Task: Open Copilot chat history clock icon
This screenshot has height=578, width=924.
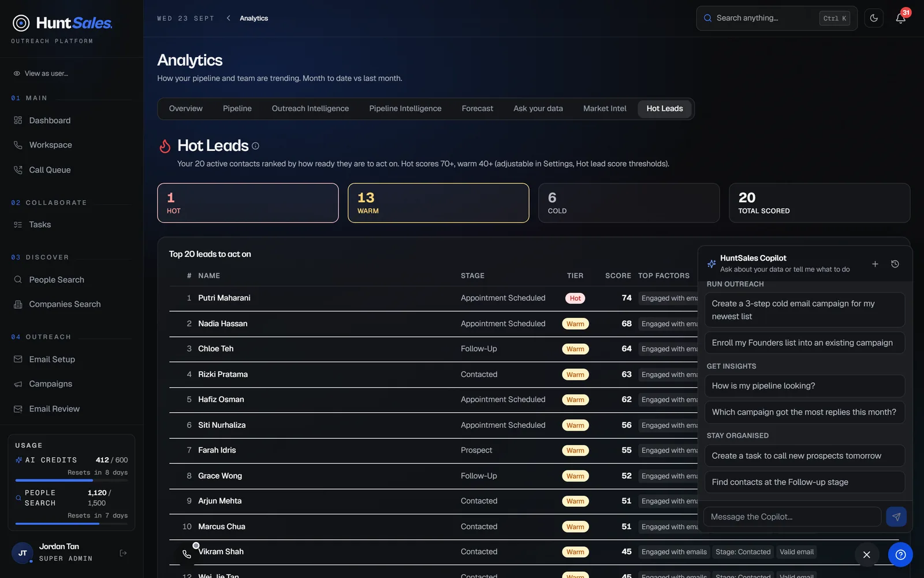Action: (x=895, y=264)
